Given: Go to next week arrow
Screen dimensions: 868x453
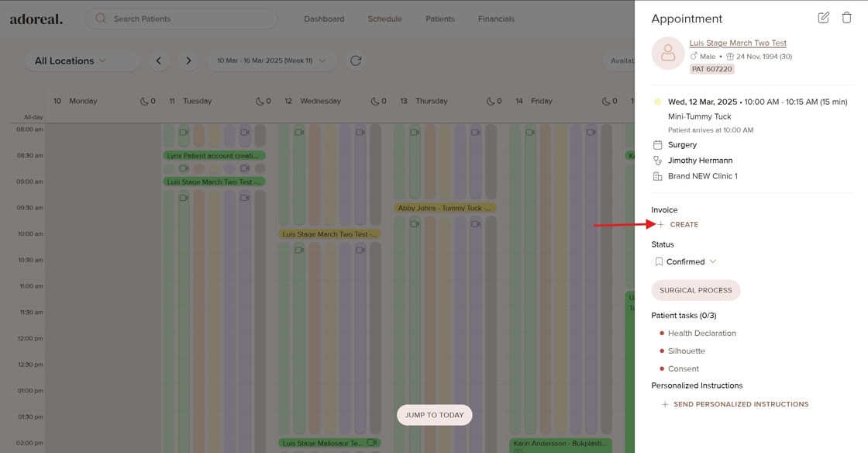Looking at the screenshot, I should click(x=188, y=61).
